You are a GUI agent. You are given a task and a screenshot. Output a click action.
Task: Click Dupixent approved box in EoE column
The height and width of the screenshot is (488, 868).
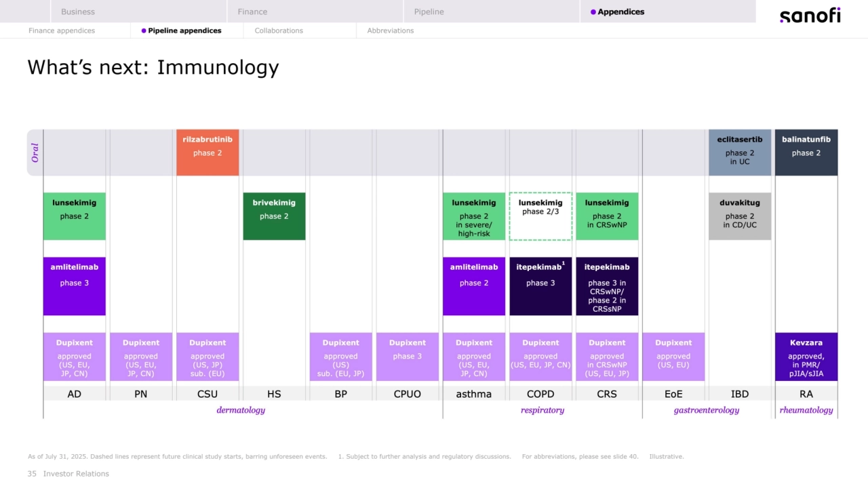[673, 357]
